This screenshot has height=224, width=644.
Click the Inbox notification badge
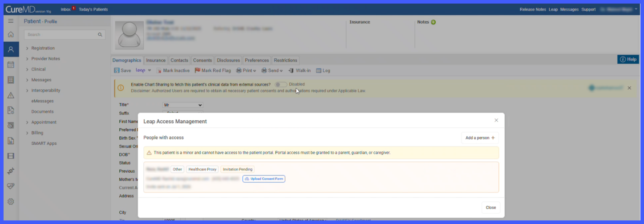tap(74, 8)
